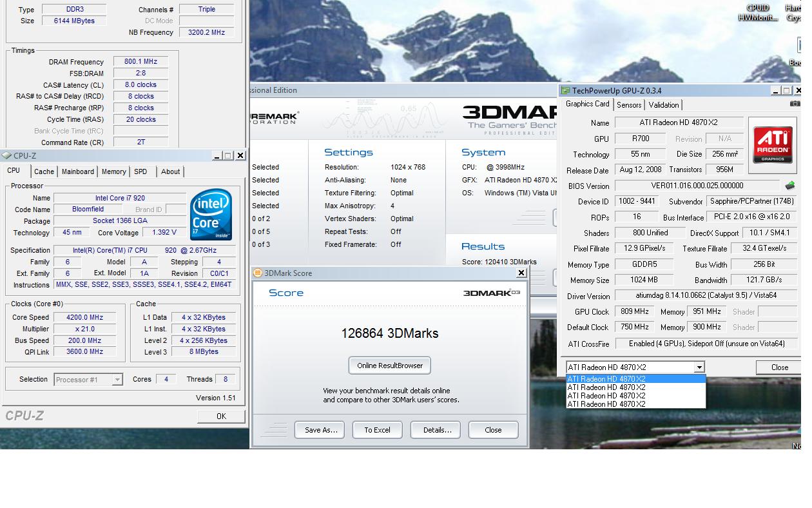Click the 3DMark Score title bar icon
812x508 pixels.
point(258,273)
